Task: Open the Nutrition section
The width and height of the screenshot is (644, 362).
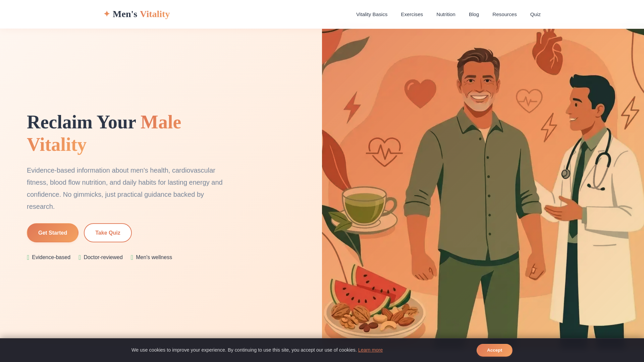Action: coord(446,14)
